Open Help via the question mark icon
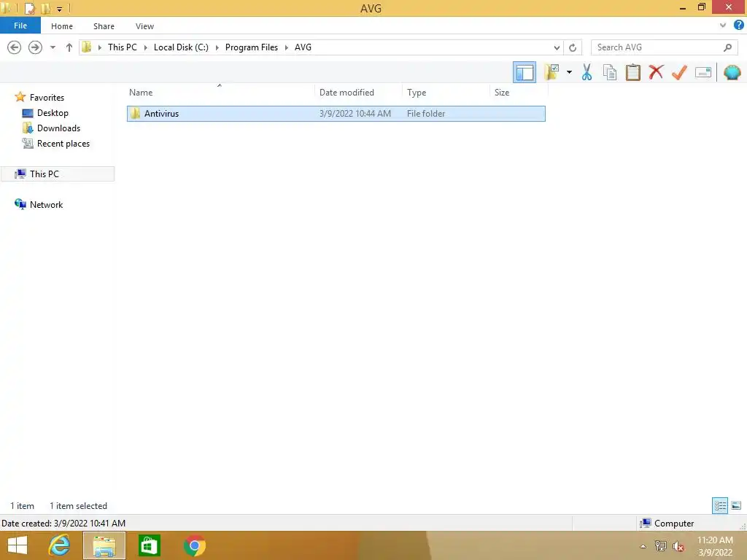 [x=739, y=26]
